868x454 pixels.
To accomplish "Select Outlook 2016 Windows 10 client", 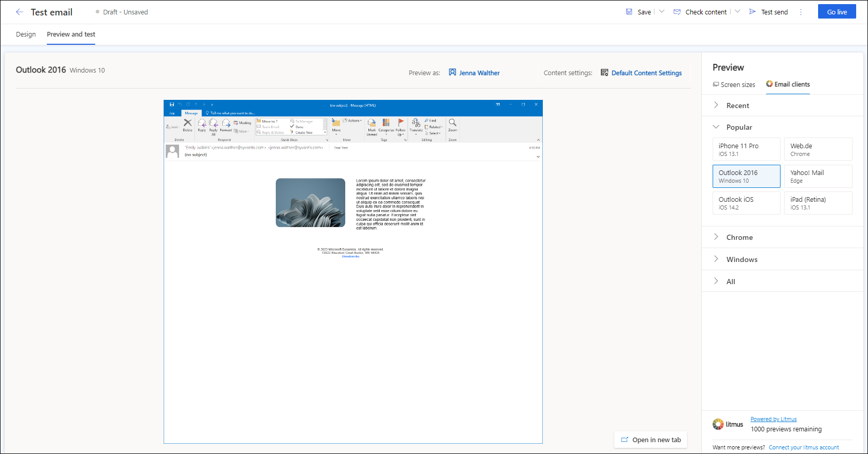I will click(747, 176).
